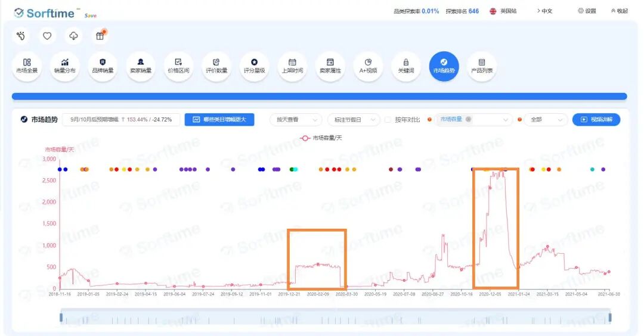Screen dimensions: 644x336
Task: Open the 销量分布 sales distribution tab
Action: [x=65, y=66]
